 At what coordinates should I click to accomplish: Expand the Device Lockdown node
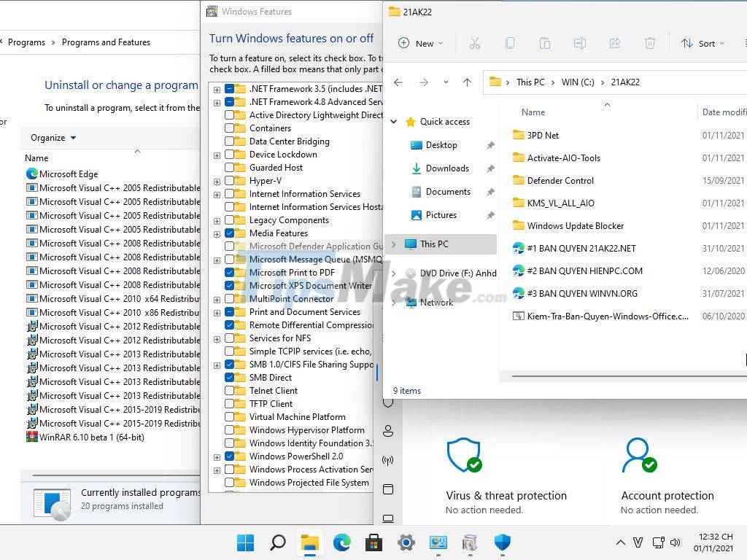(217, 155)
